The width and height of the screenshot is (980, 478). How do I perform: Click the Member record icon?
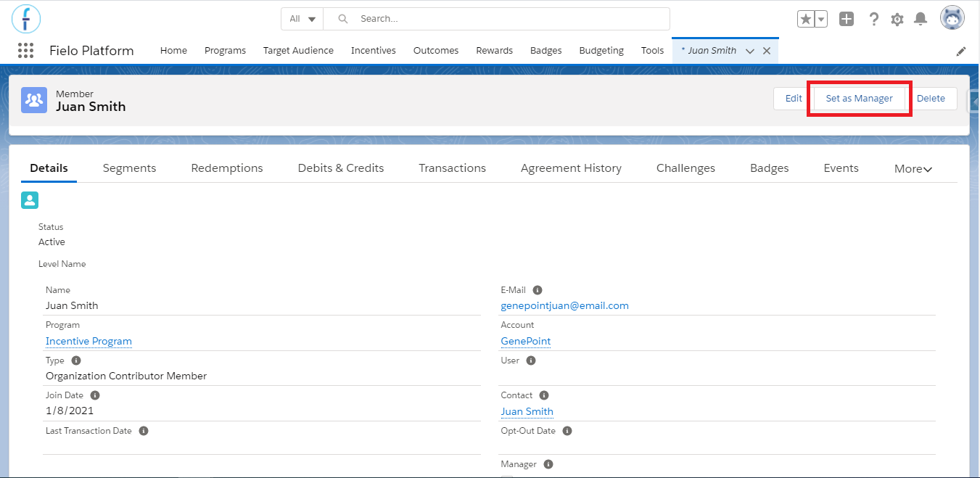[x=33, y=99]
